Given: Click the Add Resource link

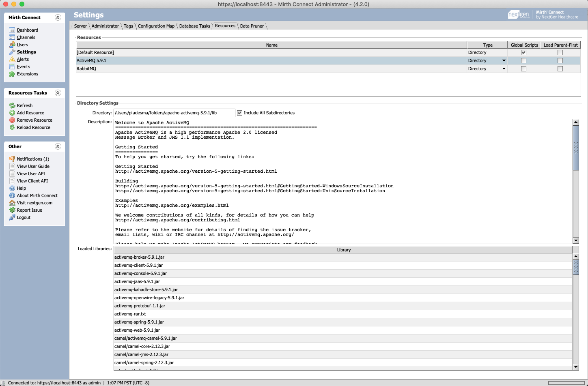Looking at the screenshot, I should (30, 113).
